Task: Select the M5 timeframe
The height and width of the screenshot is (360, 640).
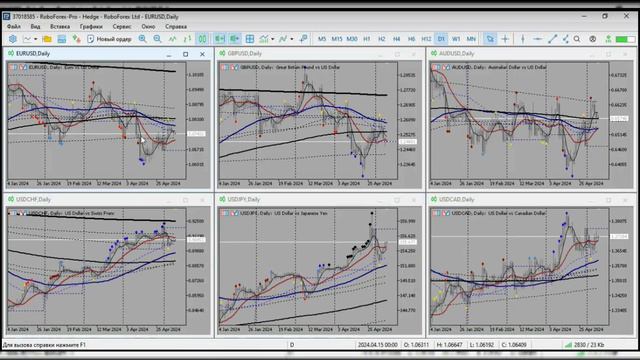Action: coord(322,39)
